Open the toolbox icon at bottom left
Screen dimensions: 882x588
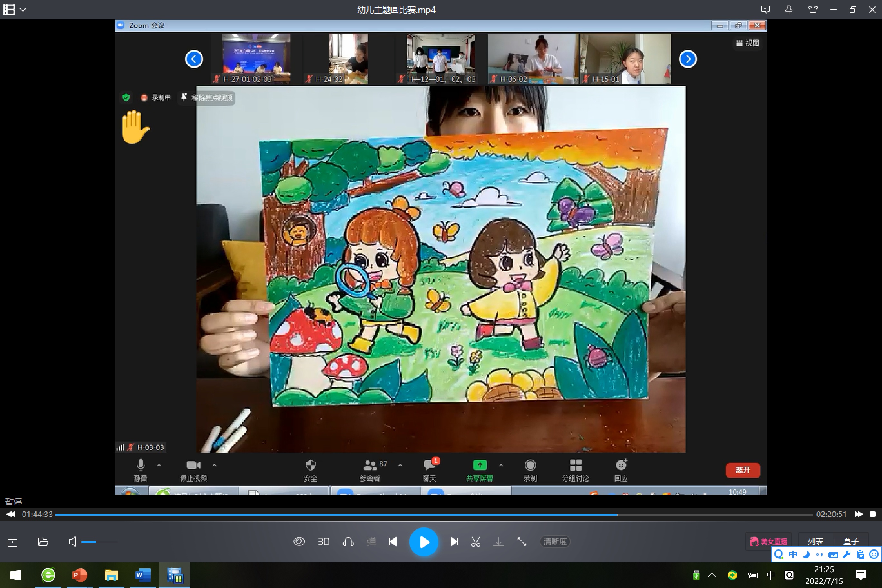point(13,542)
